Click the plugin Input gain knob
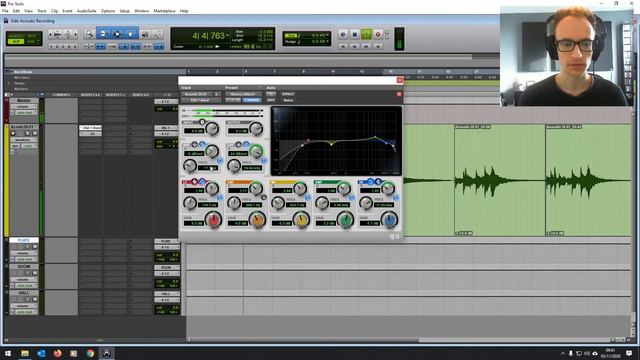640x360 pixels. click(212, 129)
